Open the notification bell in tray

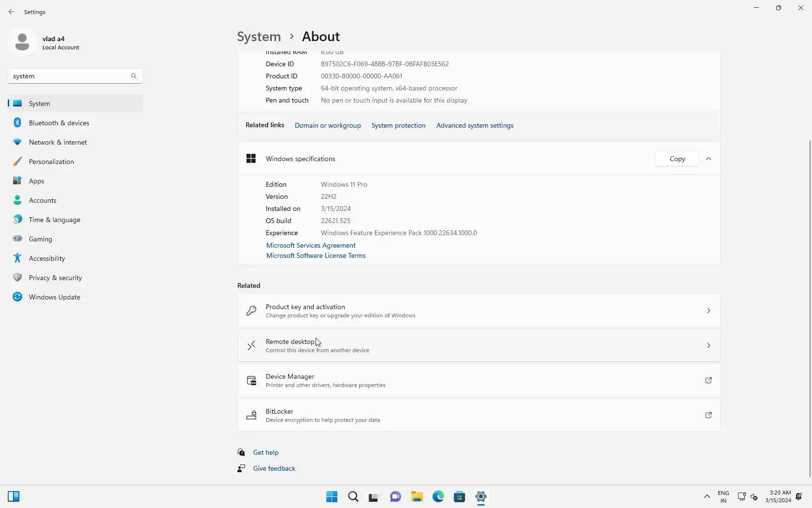799,496
